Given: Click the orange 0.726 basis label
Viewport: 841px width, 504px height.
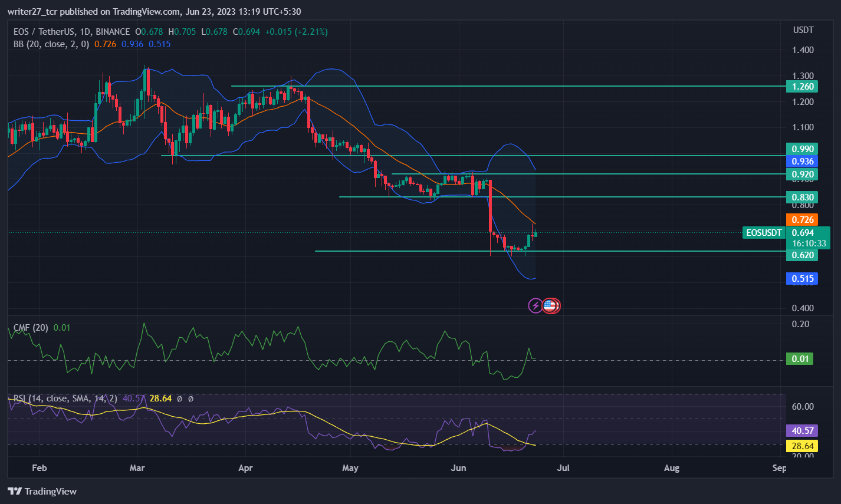Looking at the screenshot, I should (802, 220).
